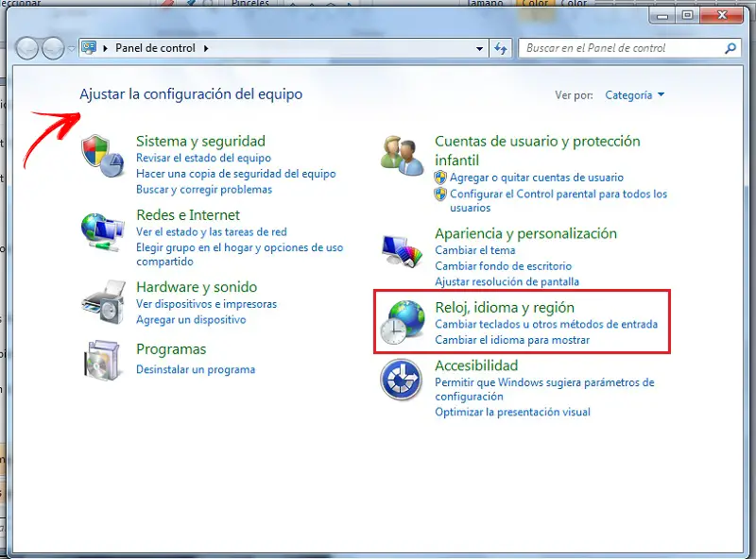Click Agregar un dispositivo
The height and width of the screenshot is (559, 756).
click(191, 320)
